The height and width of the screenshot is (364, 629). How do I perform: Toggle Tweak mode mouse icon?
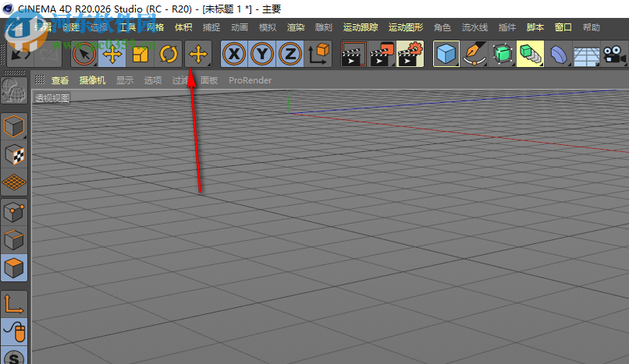pos(14,332)
